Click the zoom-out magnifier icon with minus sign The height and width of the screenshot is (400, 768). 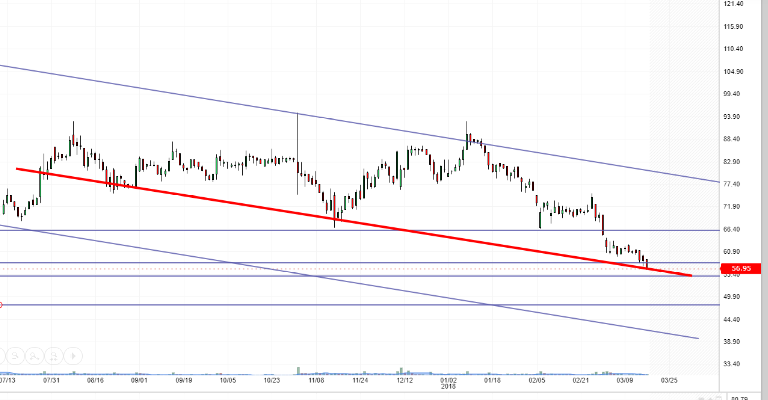(x=15, y=356)
